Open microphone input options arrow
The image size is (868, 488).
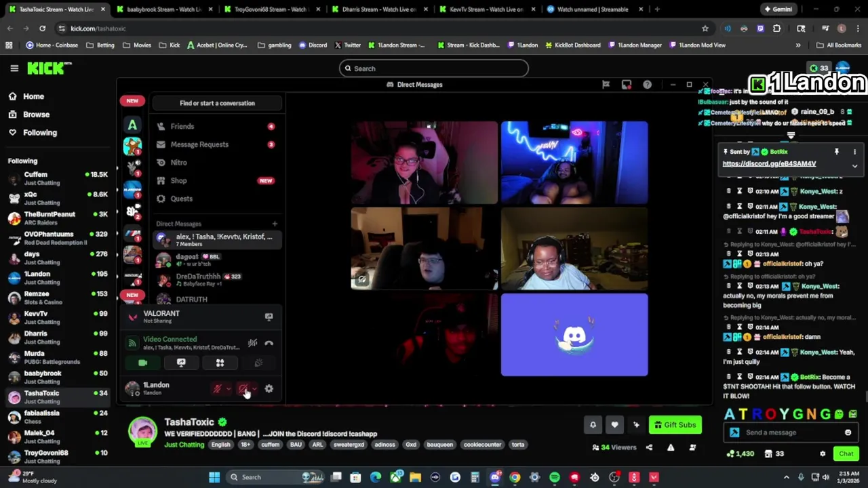pos(228,389)
